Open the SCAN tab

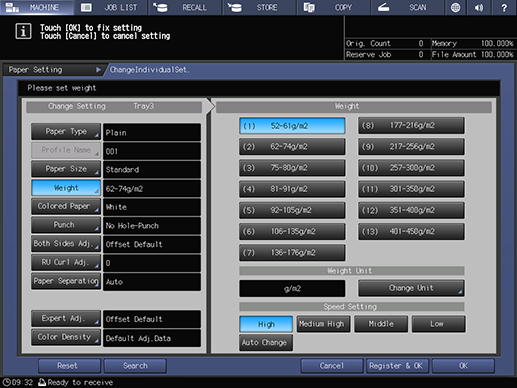407,7
